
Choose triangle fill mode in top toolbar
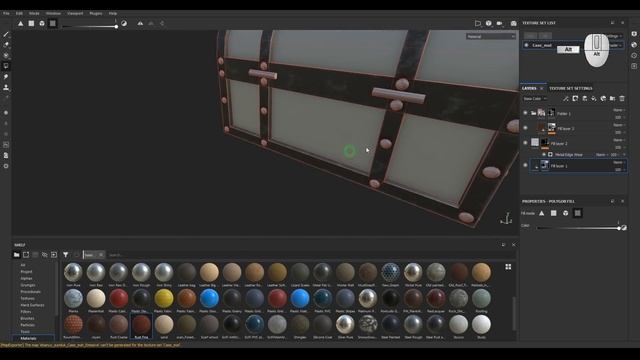(20, 24)
